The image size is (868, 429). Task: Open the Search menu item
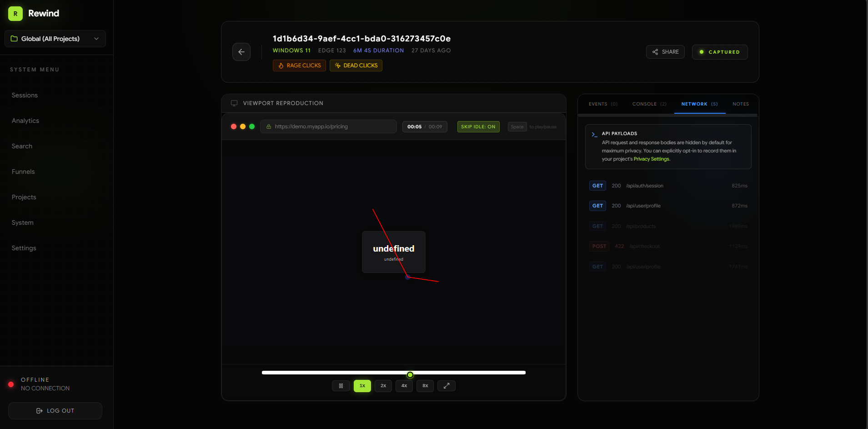tap(22, 146)
